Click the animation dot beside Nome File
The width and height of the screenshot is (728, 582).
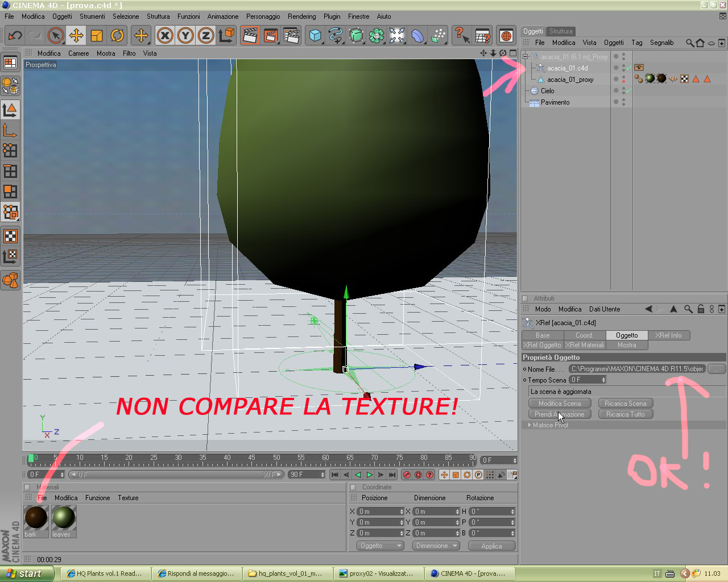525,369
